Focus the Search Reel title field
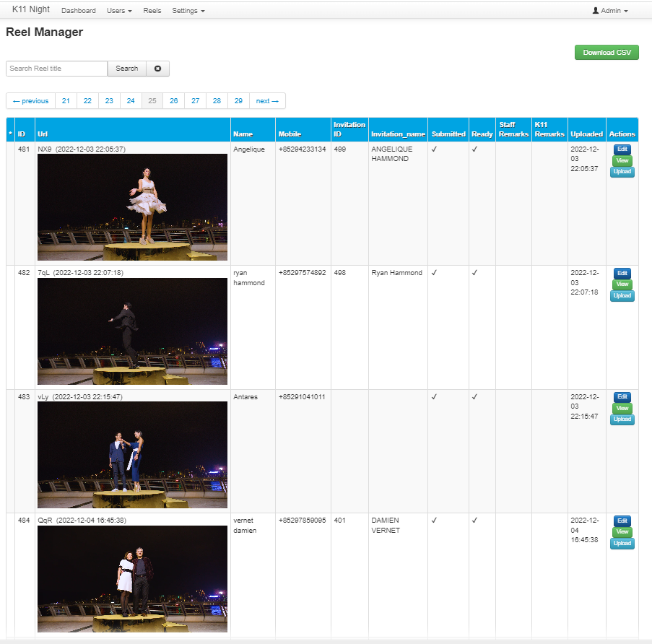The image size is (652, 644). 56,69
